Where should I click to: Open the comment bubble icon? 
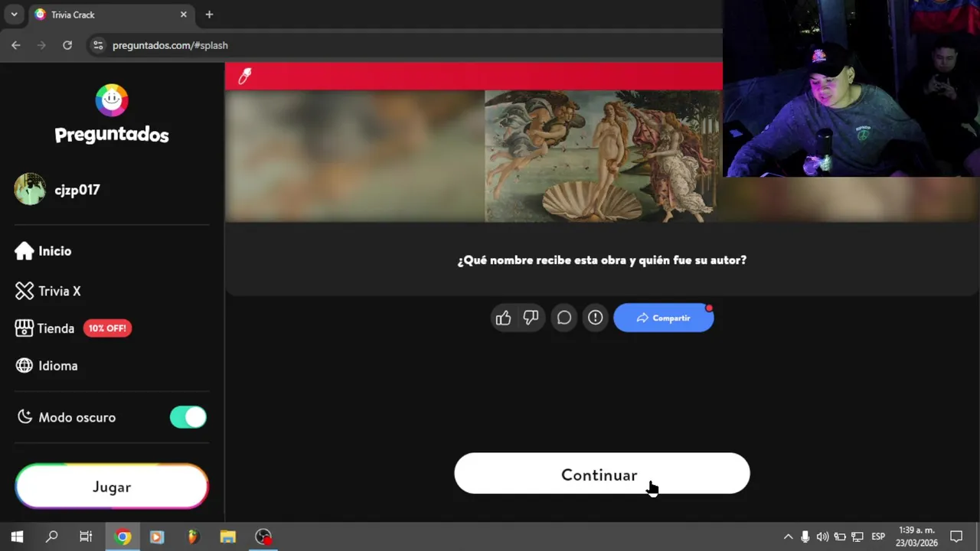coord(564,318)
